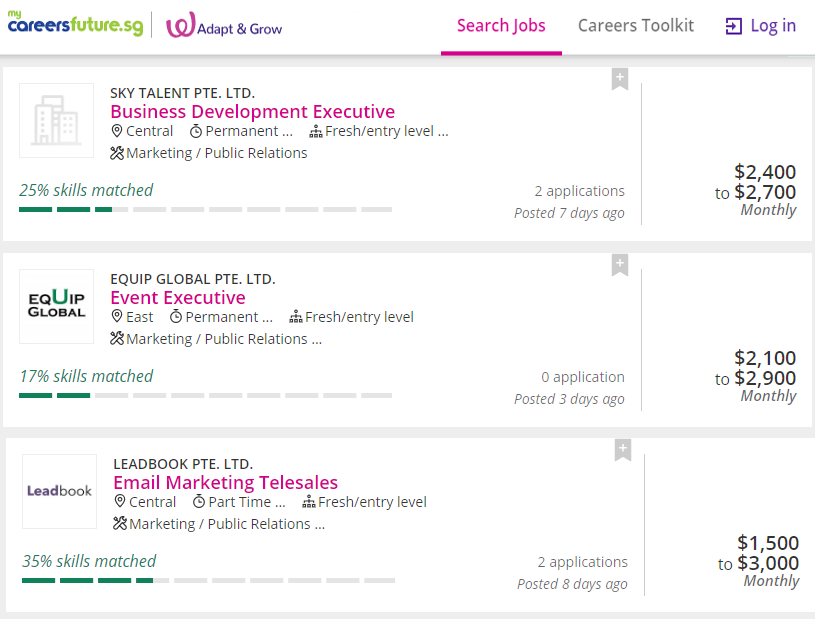Click the Log in button
This screenshot has width=815, height=619.
point(761,26)
